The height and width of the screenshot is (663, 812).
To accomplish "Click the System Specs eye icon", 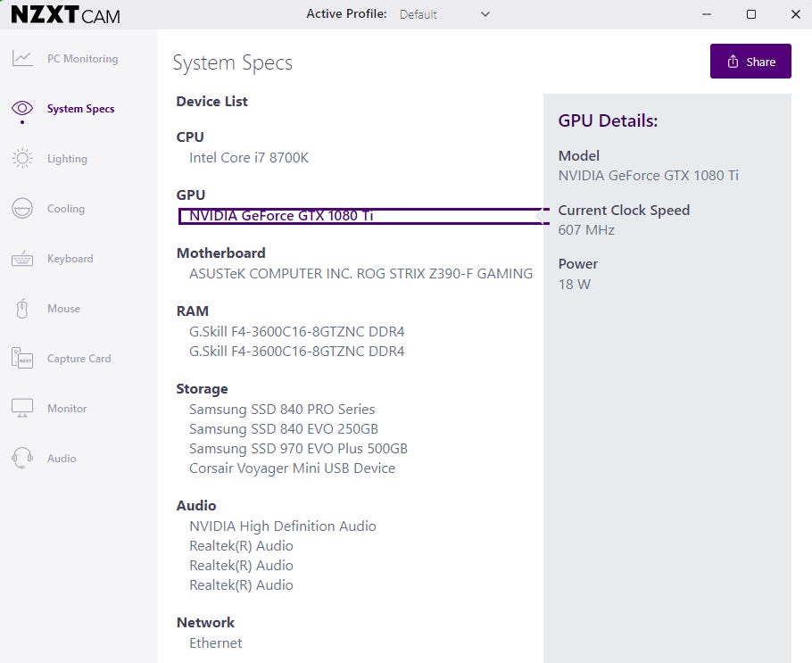I will coord(22,109).
